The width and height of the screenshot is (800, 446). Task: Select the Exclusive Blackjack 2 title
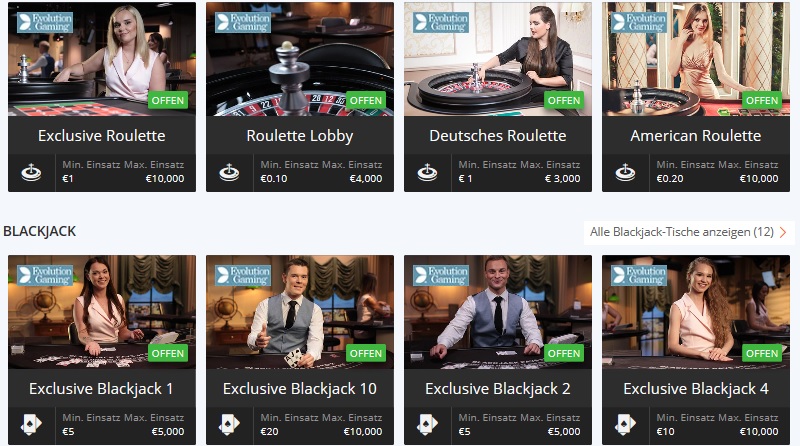point(498,389)
